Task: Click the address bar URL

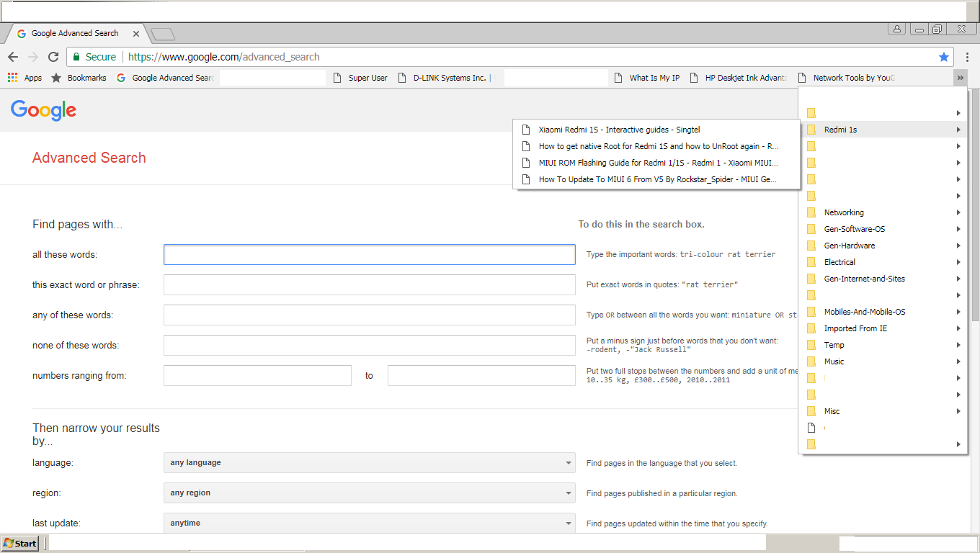Action: [x=224, y=57]
